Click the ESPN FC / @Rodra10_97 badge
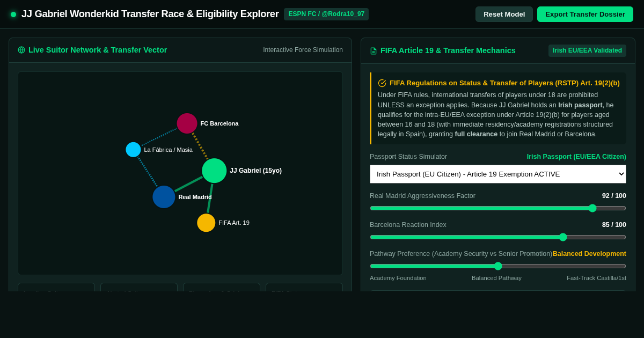 326,14
